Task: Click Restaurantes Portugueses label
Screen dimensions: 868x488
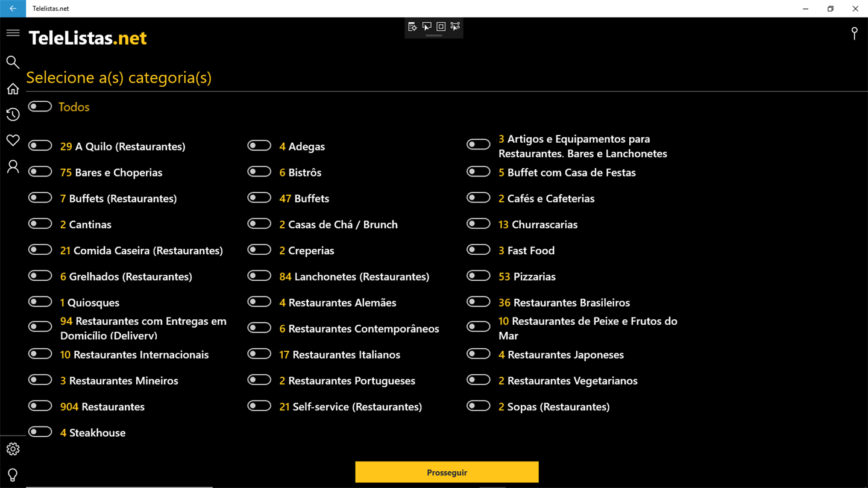Action: click(347, 381)
